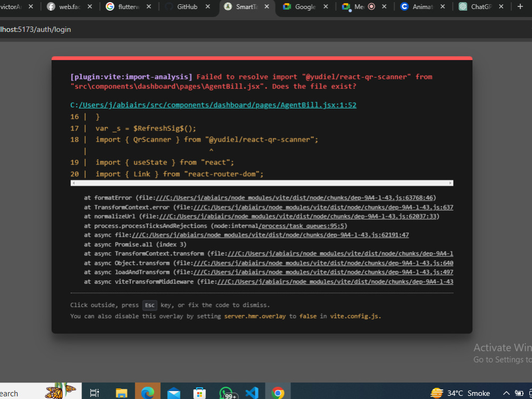
Task: Close the ChatGPT tab
Action: (x=501, y=6)
